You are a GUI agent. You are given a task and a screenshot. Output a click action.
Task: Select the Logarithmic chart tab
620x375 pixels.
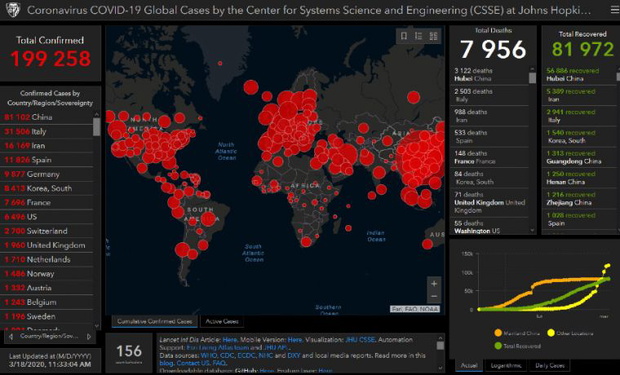click(x=506, y=366)
